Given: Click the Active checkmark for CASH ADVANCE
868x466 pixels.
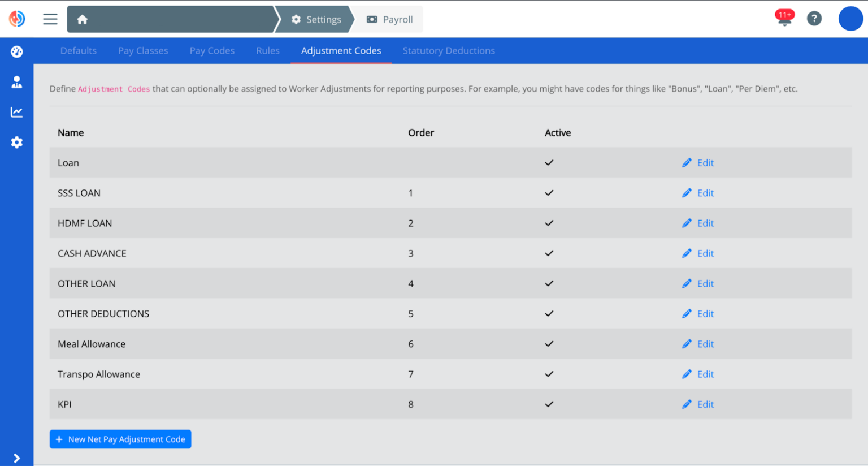Looking at the screenshot, I should click(549, 253).
